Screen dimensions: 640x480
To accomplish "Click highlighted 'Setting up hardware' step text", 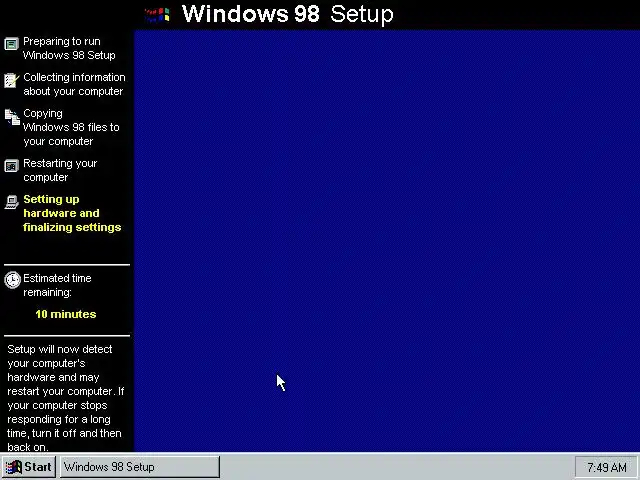I will tap(72, 213).
